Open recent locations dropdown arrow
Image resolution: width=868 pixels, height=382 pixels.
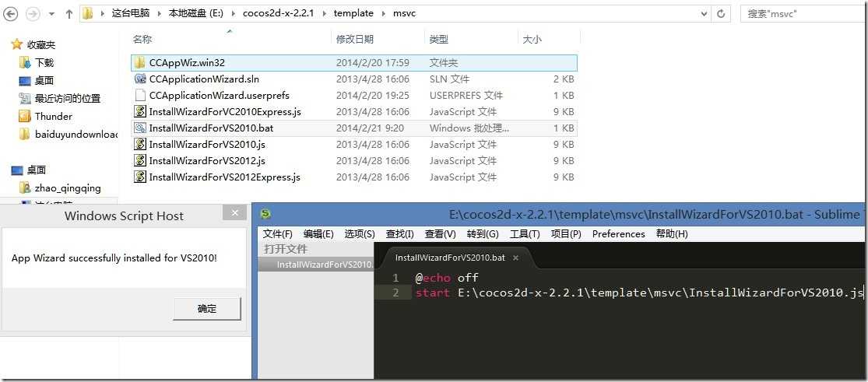(51, 14)
